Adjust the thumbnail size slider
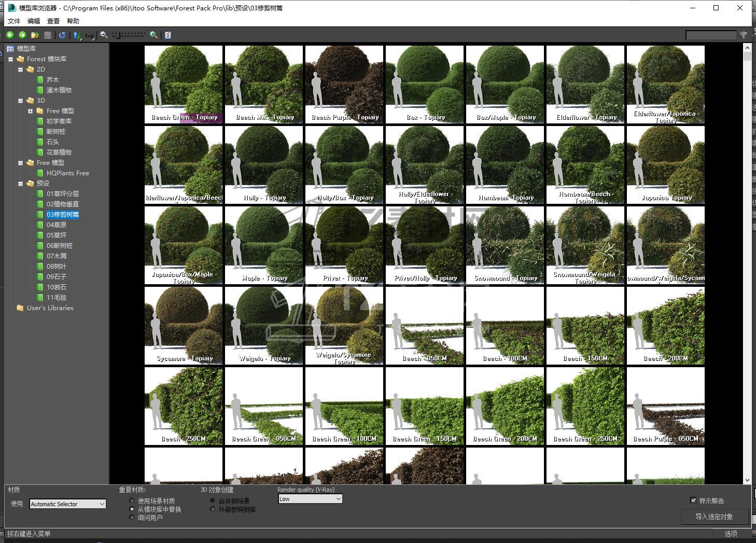756x543 pixels. pyautogui.click(x=129, y=35)
